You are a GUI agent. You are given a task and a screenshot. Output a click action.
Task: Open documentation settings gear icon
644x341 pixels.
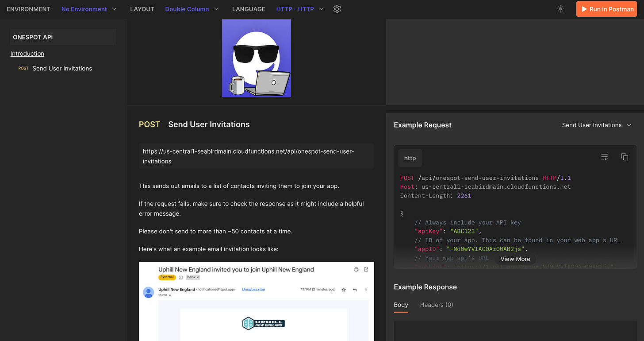(x=337, y=9)
